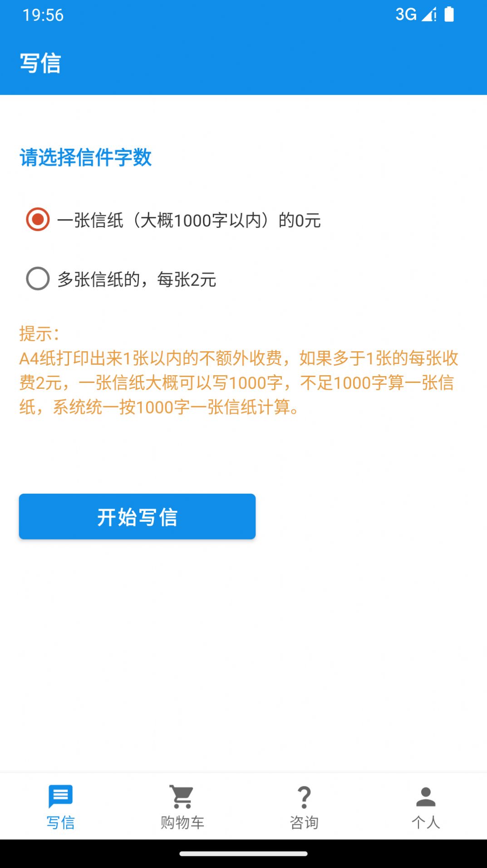Switch to the 写信 tab label
This screenshot has height=868, width=487.
(x=60, y=822)
